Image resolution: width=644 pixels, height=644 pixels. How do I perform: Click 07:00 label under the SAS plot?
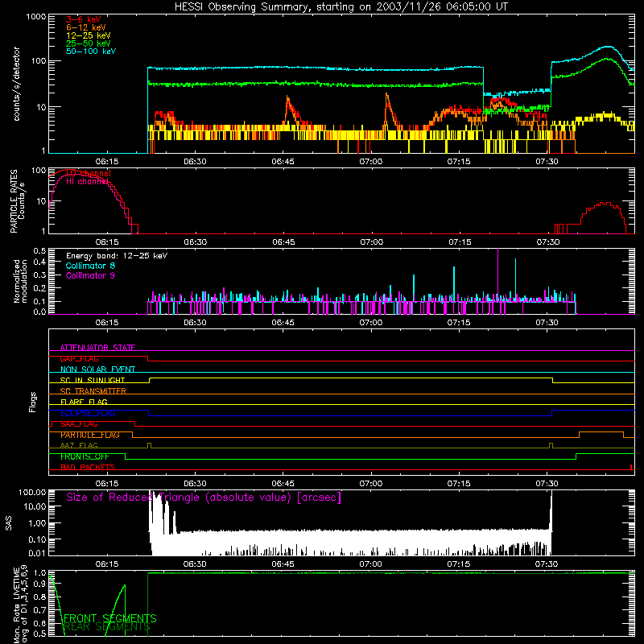pos(371,564)
